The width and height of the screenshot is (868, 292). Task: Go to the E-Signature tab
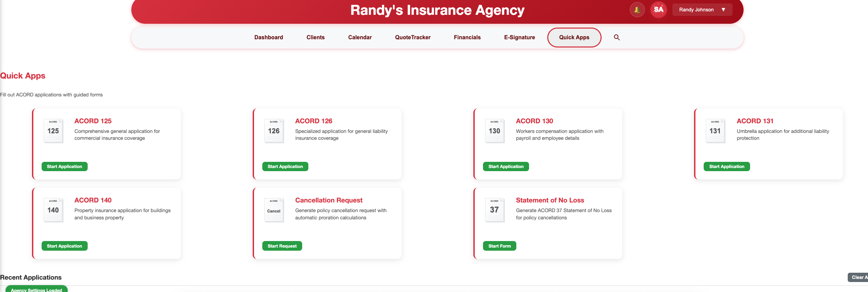coord(519,37)
